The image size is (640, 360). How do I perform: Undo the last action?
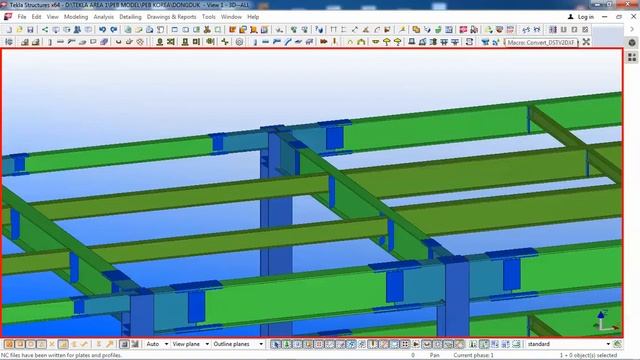pos(102,30)
